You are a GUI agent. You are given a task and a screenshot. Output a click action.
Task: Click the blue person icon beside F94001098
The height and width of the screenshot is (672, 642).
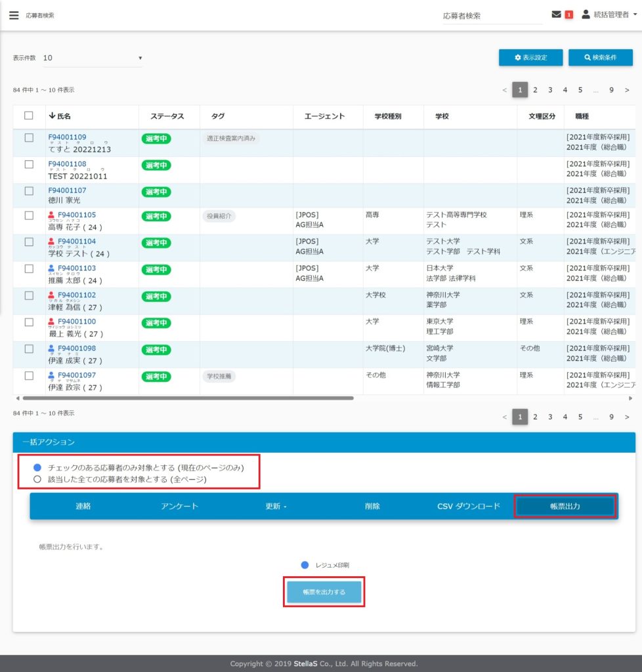pyautogui.click(x=52, y=348)
